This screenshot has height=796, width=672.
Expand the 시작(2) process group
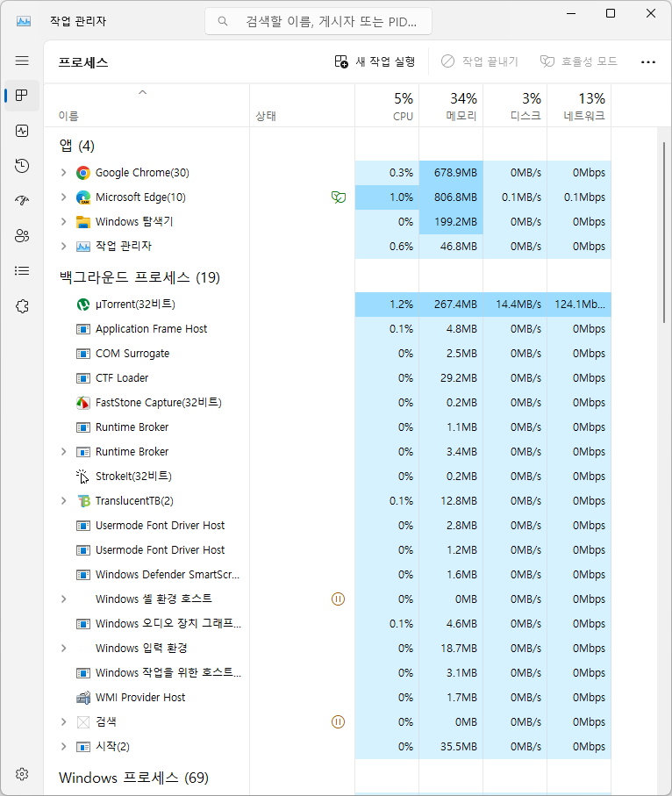(x=63, y=747)
